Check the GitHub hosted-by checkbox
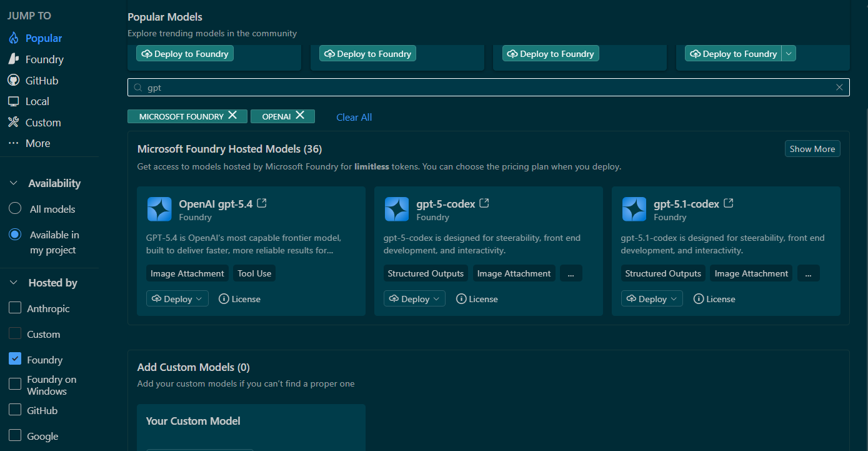The image size is (868, 451). [15, 410]
